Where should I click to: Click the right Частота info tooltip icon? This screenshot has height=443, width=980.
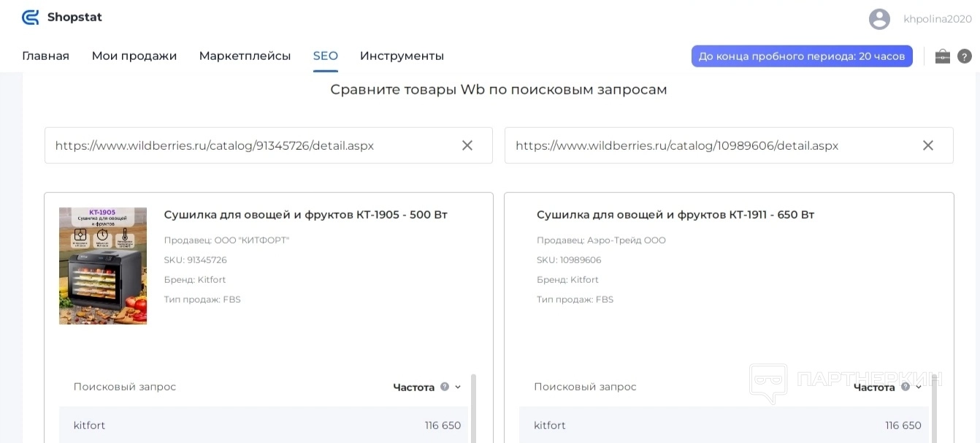(906, 387)
